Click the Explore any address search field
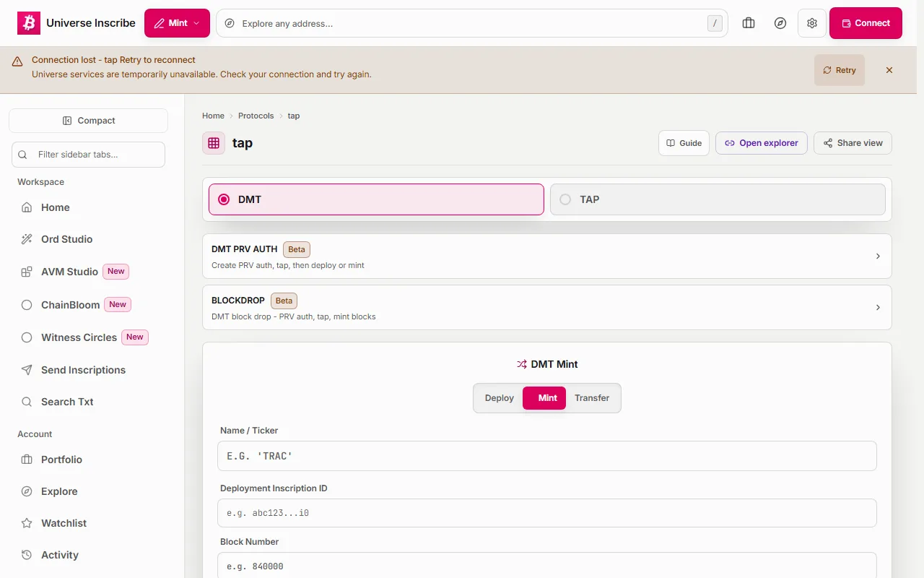924x578 pixels. [x=472, y=23]
